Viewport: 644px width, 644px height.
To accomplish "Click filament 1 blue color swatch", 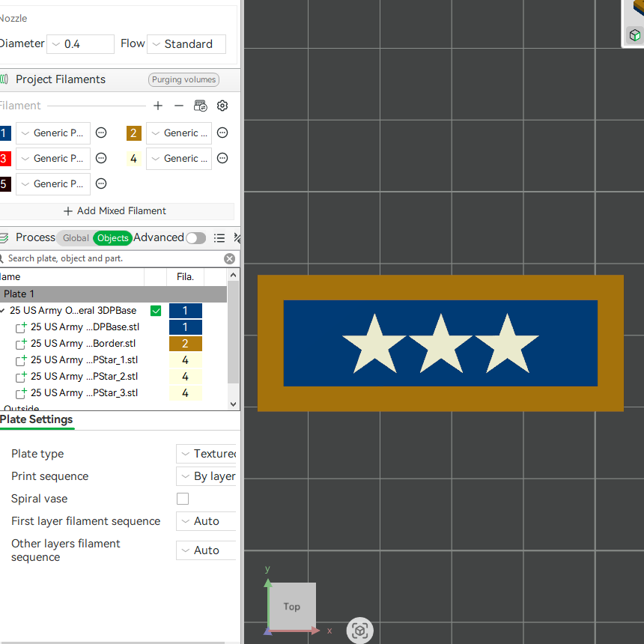I will tap(5, 133).
